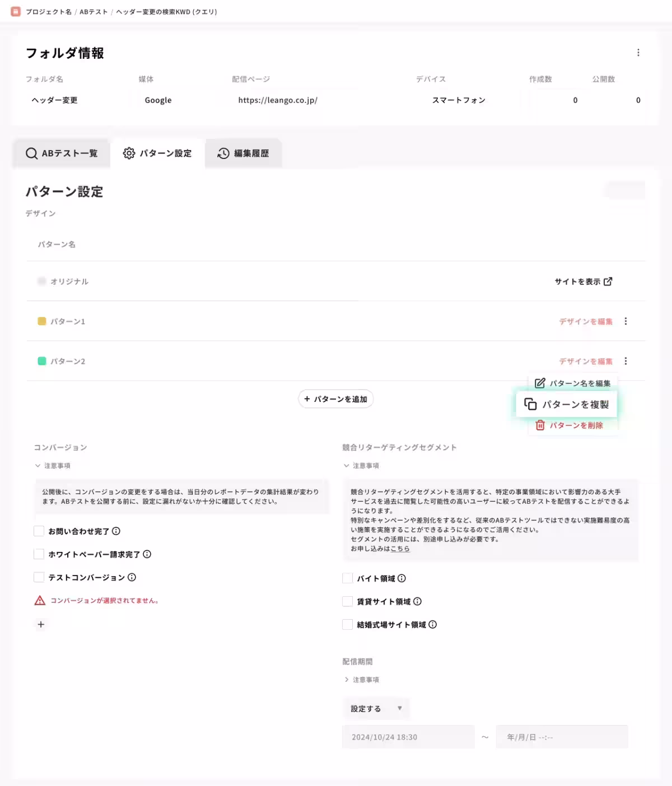Viewport: 672px width, 786px height.
Task: Click the green color swatch beside パターン2
Action: click(x=41, y=361)
